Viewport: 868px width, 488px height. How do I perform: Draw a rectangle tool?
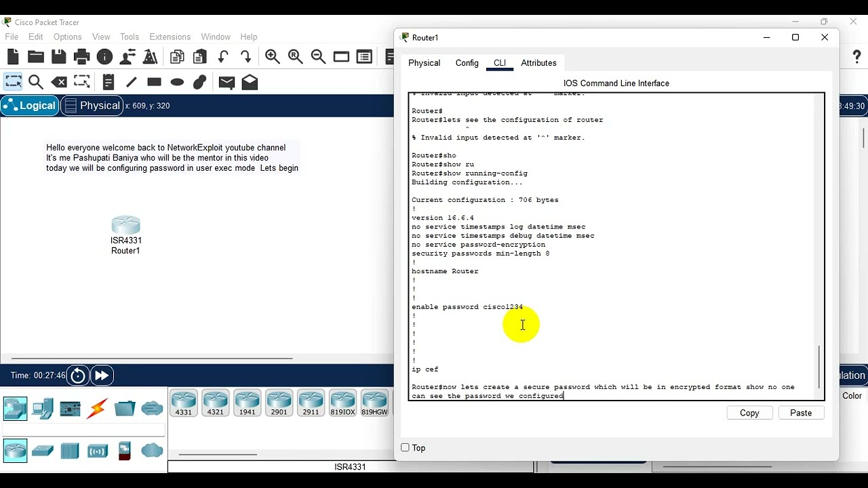click(x=155, y=82)
